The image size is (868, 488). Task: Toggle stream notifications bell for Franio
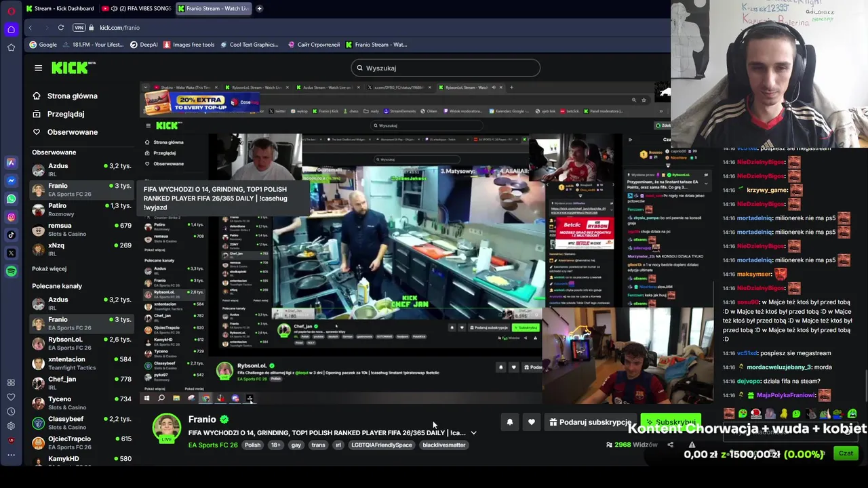(x=510, y=422)
